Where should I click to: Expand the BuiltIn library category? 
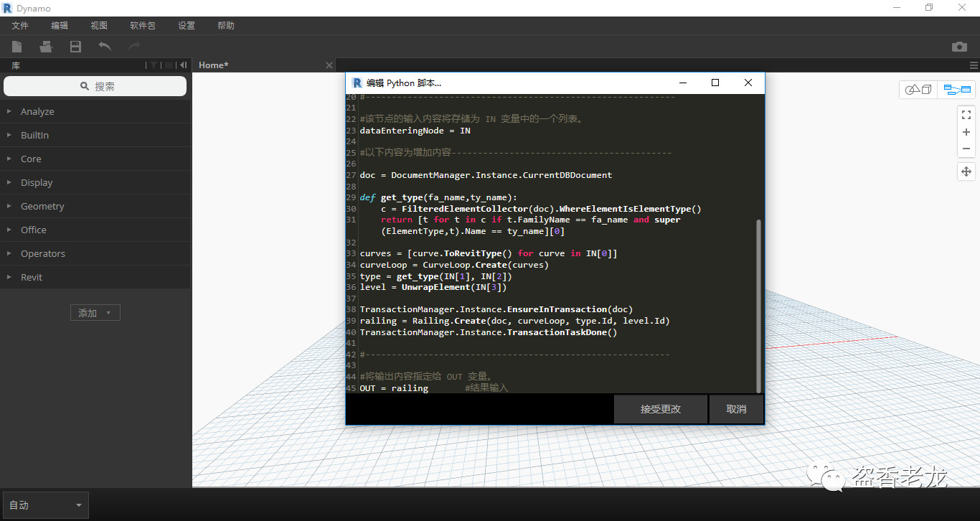[x=95, y=136]
